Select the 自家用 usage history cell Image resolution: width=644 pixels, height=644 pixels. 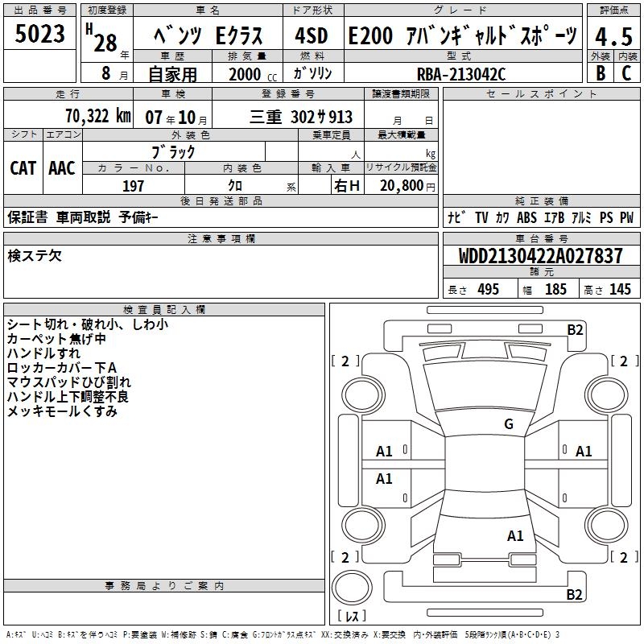pos(172,74)
